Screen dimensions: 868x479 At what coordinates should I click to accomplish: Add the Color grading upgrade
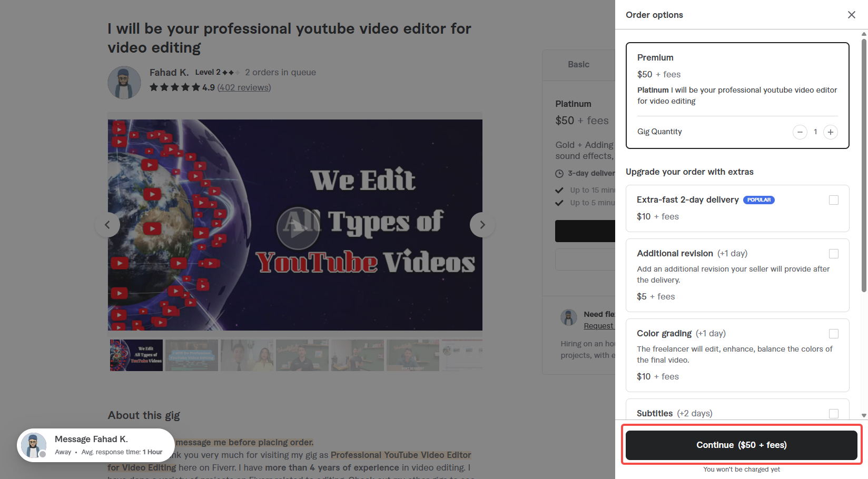[834, 333]
